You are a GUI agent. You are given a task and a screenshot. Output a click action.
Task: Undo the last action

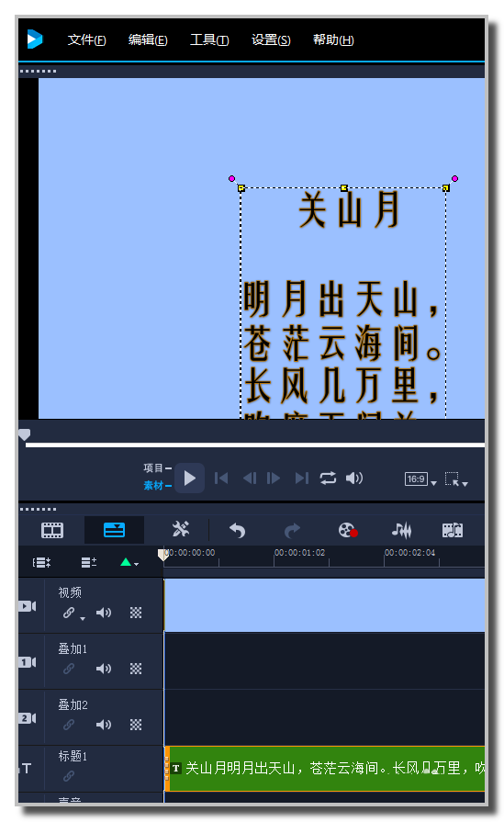click(x=238, y=531)
